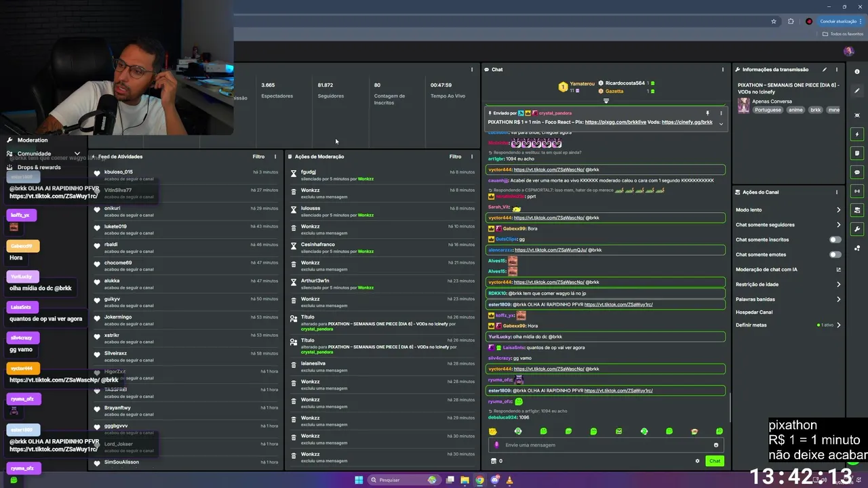Open Discord from the taskbar
This screenshot has height=488, width=868.
(494, 480)
